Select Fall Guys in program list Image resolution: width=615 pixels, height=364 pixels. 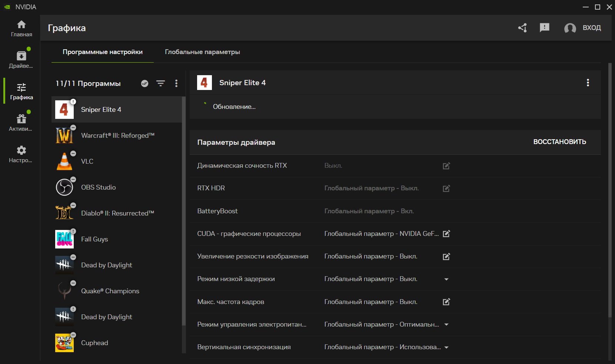click(117, 239)
